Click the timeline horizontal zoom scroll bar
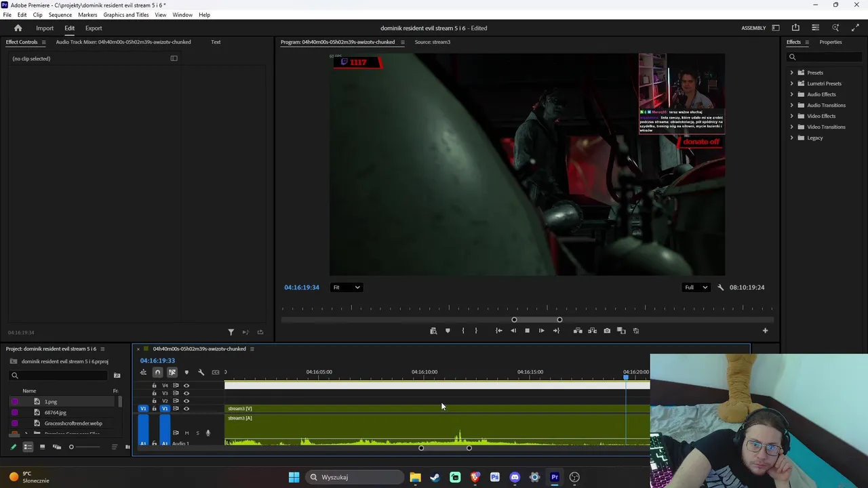This screenshot has height=488, width=868. pyautogui.click(x=445, y=448)
